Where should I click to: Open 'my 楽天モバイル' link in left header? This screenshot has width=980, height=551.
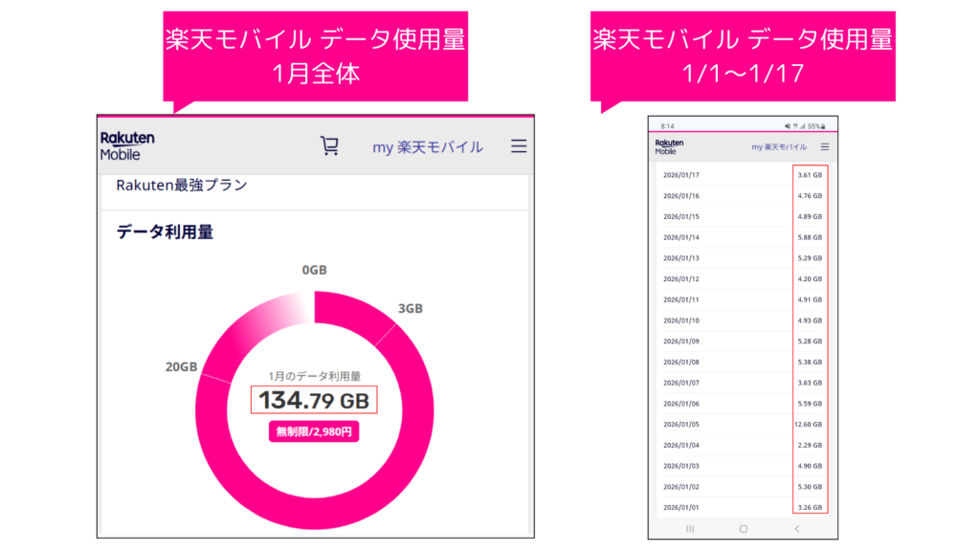pos(428,146)
